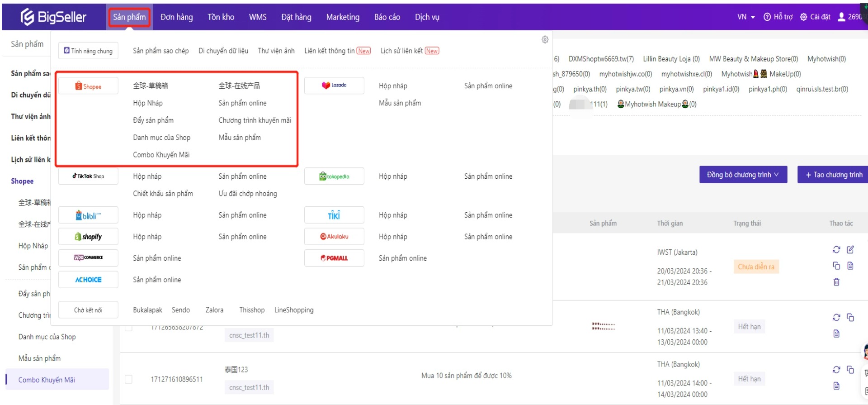Open the Báo cáo top menu
This screenshot has width=868, height=405.
point(387,17)
